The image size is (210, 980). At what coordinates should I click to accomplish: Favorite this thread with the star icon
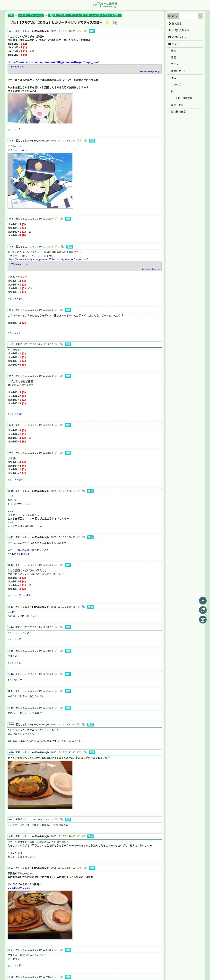[107, 22]
